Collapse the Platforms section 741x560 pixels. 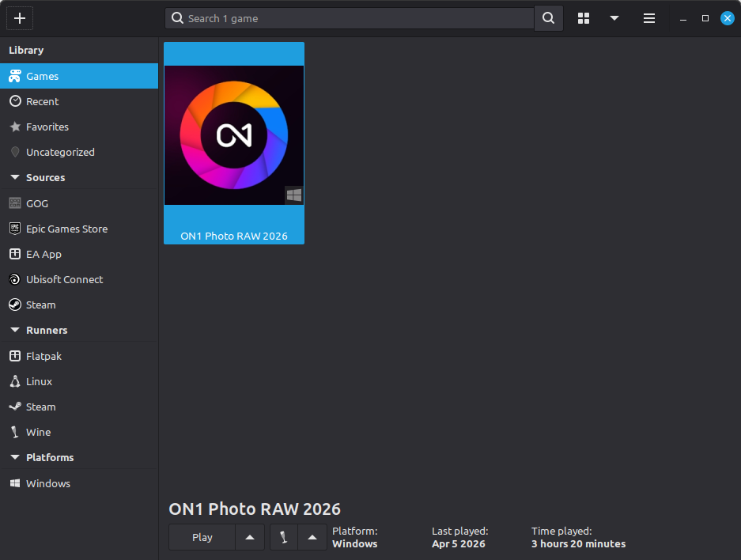click(x=13, y=457)
